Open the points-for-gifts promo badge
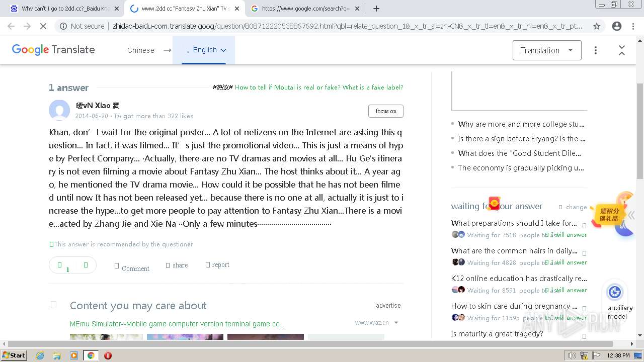Image resolution: width=644 pixels, height=362 pixels. 609,215
